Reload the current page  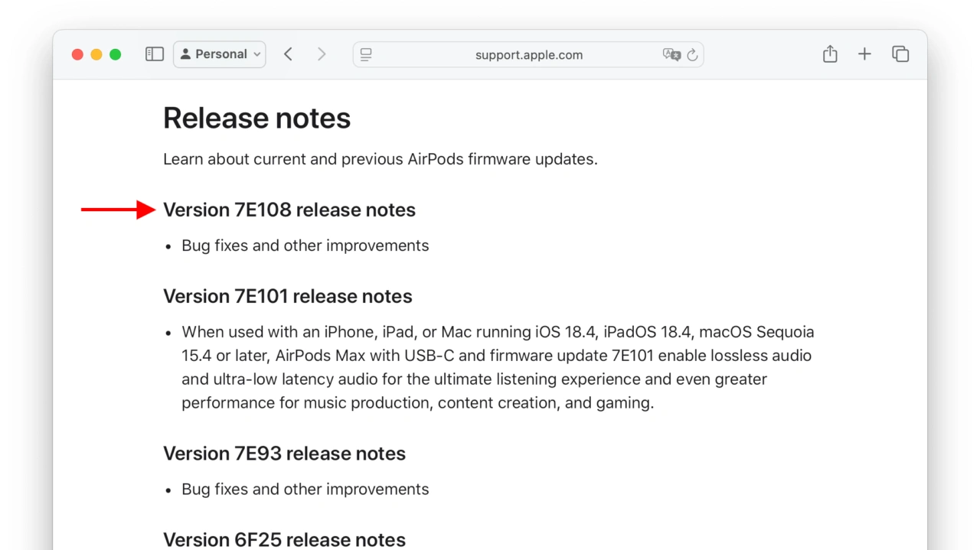pyautogui.click(x=693, y=54)
